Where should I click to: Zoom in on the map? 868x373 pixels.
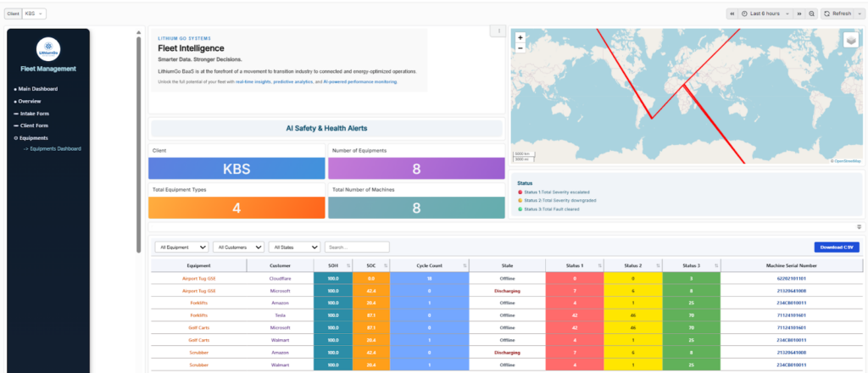coord(520,38)
